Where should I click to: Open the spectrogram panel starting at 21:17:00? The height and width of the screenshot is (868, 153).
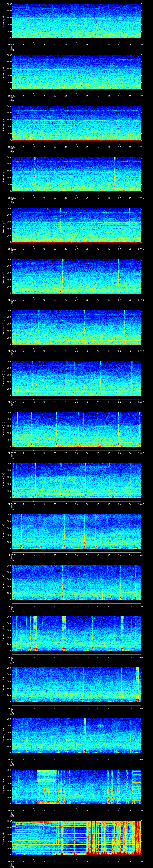[x=77, y=123]
